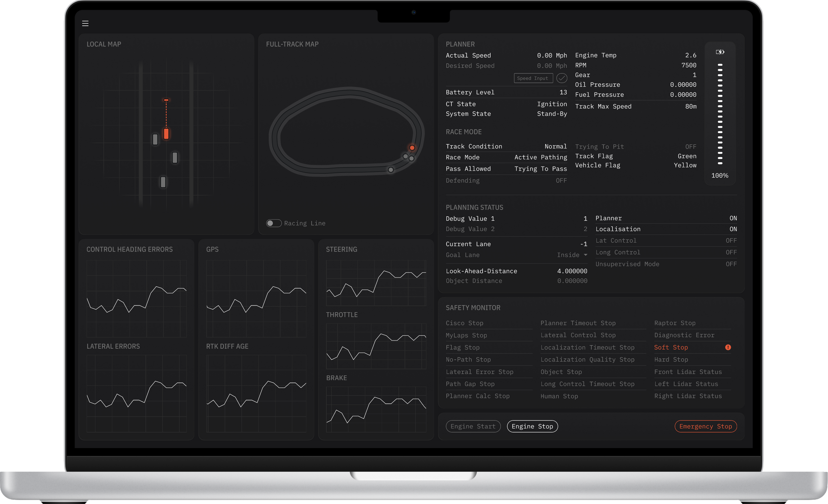828x504 pixels.
Task: Select the Race Mode section header
Action: pos(464,132)
